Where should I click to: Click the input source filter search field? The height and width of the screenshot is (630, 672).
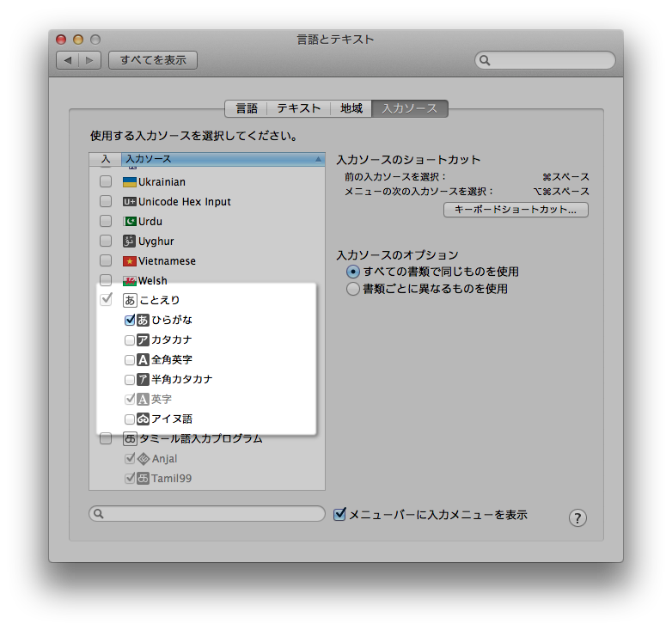(x=207, y=513)
